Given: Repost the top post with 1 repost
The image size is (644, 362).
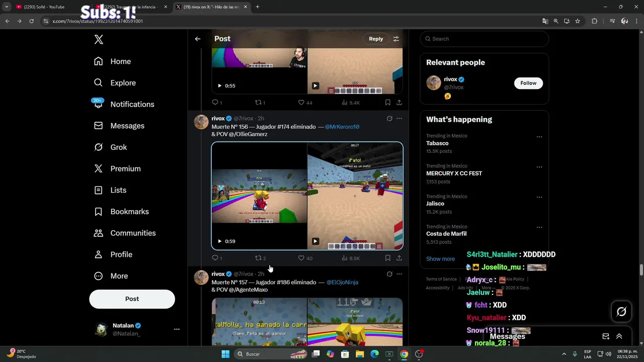Looking at the screenshot, I should click(260, 103).
